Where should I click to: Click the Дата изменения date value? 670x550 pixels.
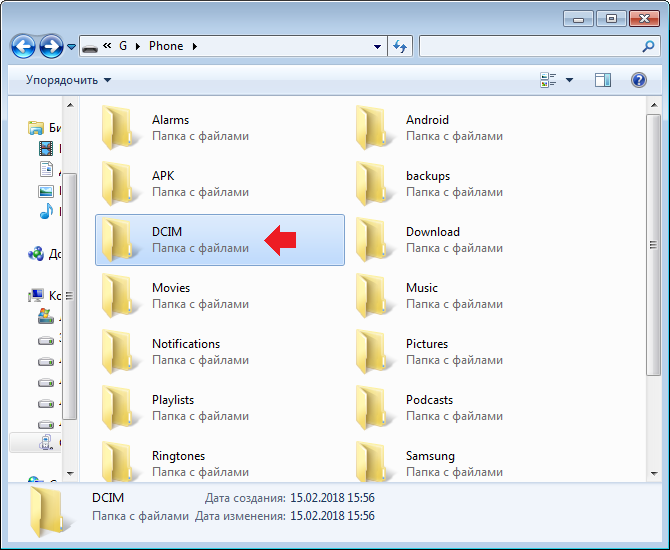tap(332, 516)
